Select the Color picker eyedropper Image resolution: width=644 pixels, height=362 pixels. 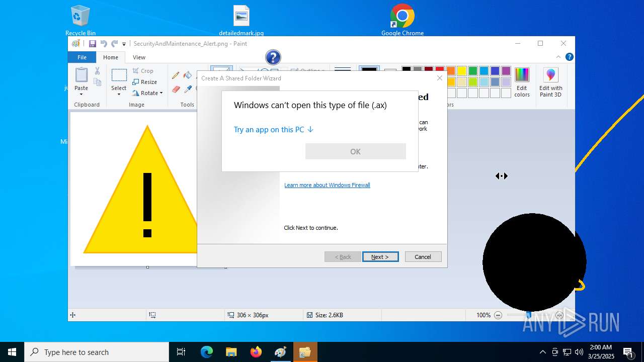[188, 89]
